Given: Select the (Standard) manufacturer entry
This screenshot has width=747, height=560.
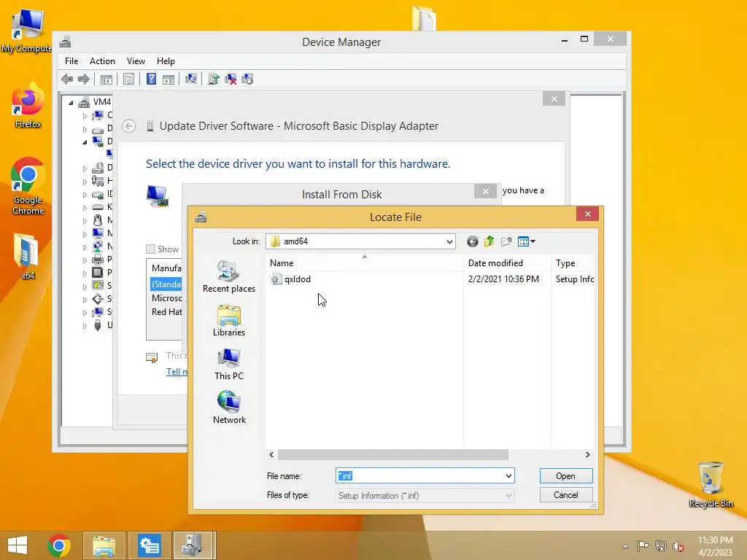Looking at the screenshot, I should [x=166, y=284].
